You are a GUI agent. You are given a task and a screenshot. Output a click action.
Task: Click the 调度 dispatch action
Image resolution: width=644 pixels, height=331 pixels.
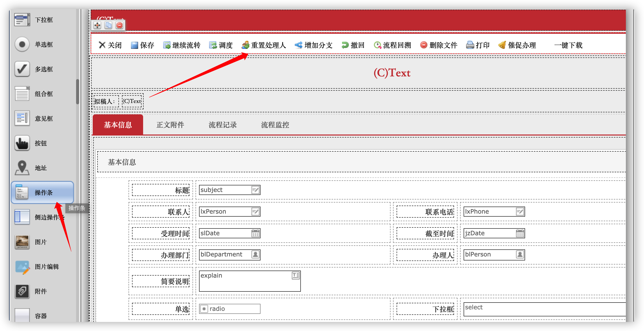tap(221, 45)
